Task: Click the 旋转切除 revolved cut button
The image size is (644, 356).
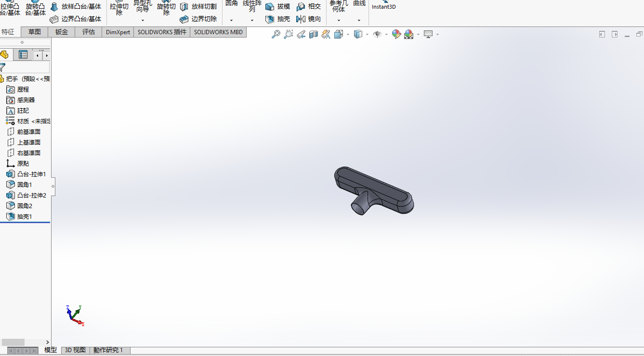Action: (166, 8)
